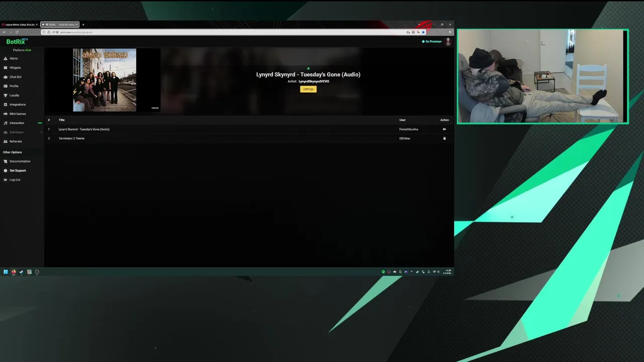Click the User column header
Viewport: 644px width, 362px height.
[403, 120]
